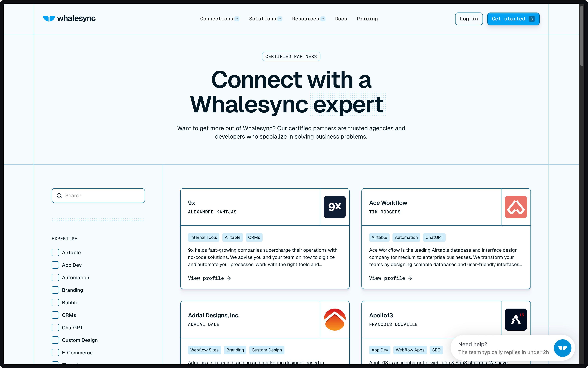Click the Airtable tag on 9x card
Screen dimensions: 588x368
click(232, 237)
